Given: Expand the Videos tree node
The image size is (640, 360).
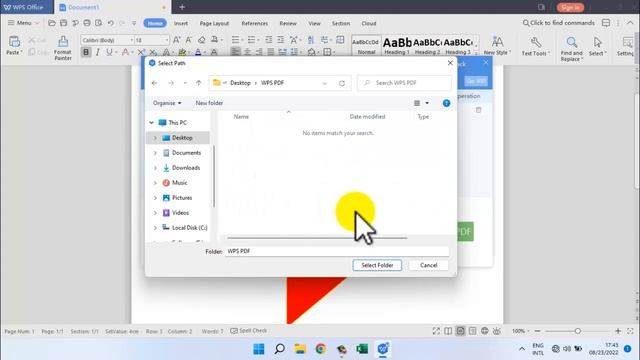Looking at the screenshot, I should (155, 213).
